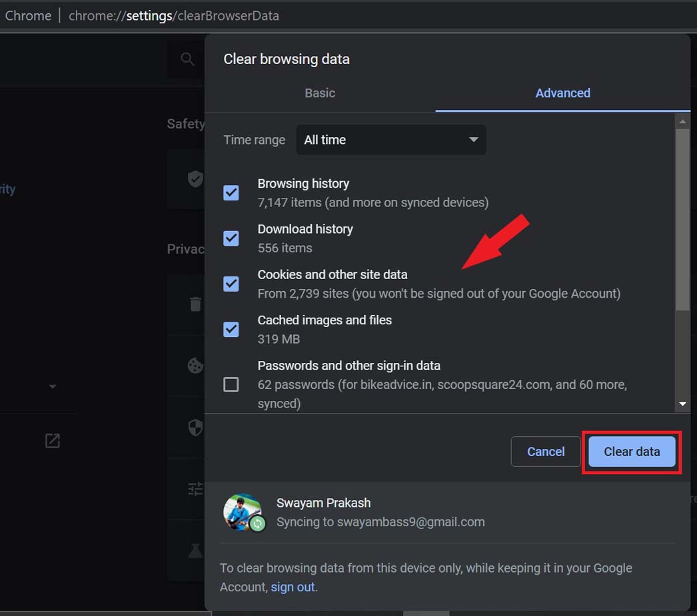Disable the Download history checkbox

231,238
